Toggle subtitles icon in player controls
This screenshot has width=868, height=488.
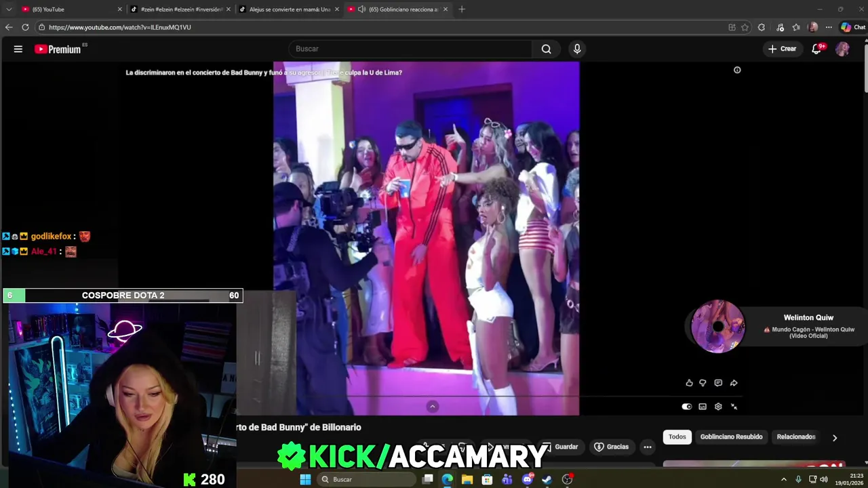point(703,407)
